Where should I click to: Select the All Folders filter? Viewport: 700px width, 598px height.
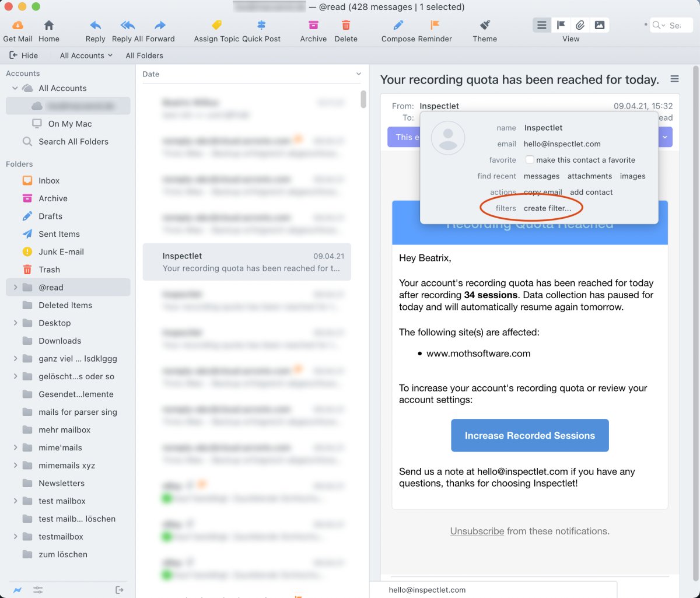[x=145, y=55]
